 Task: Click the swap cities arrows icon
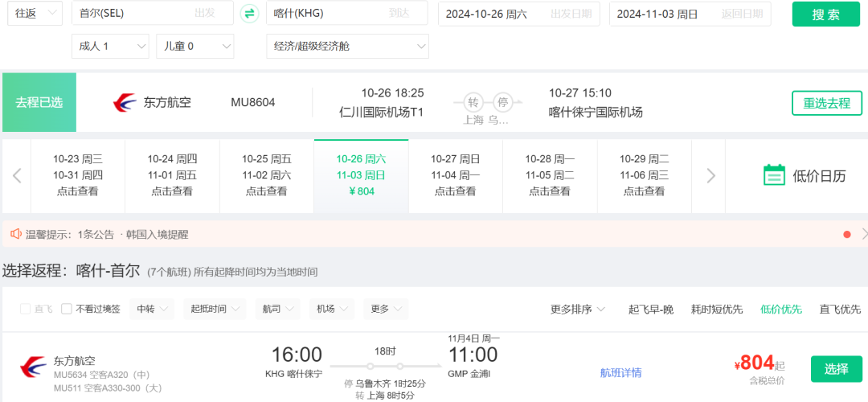coord(250,14)
